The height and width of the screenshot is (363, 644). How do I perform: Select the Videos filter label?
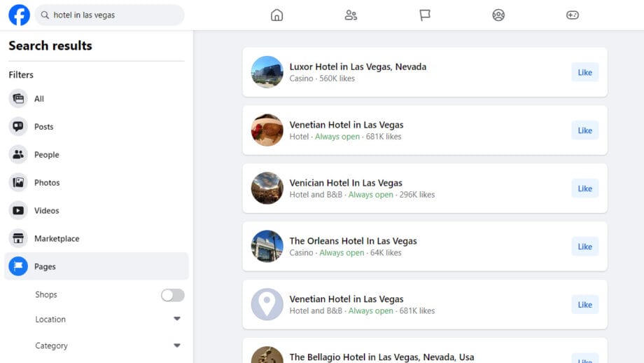pyautogui.click(x=47, y=211)
